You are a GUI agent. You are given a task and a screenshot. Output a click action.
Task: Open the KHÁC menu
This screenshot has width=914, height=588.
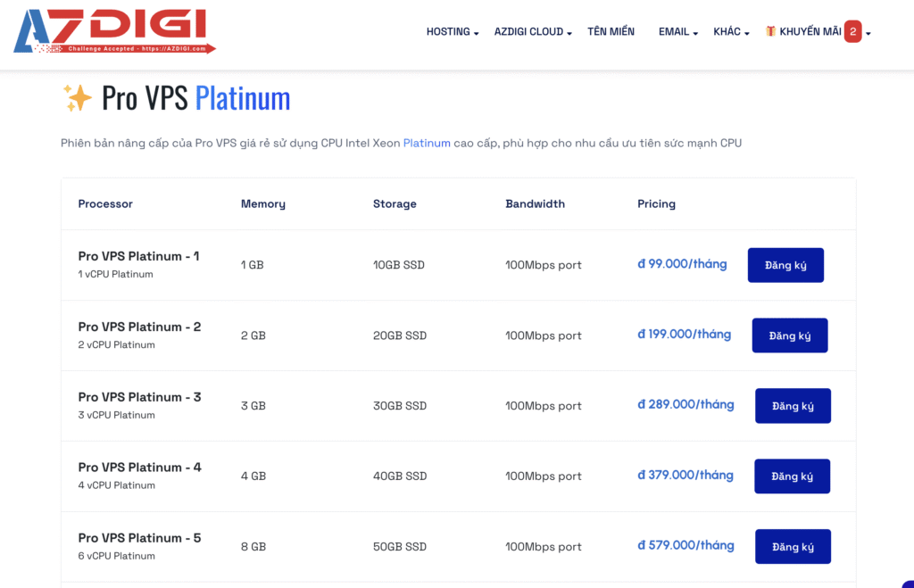click(730, 32)
